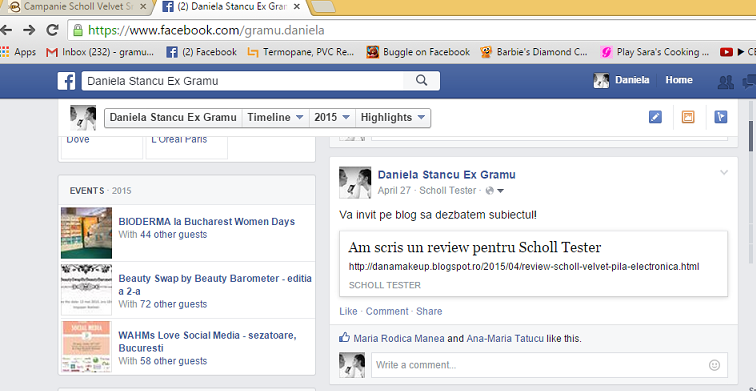Click the search magnifier button
The height and width of the screenshot is (391, 756).
coord(421,81)
